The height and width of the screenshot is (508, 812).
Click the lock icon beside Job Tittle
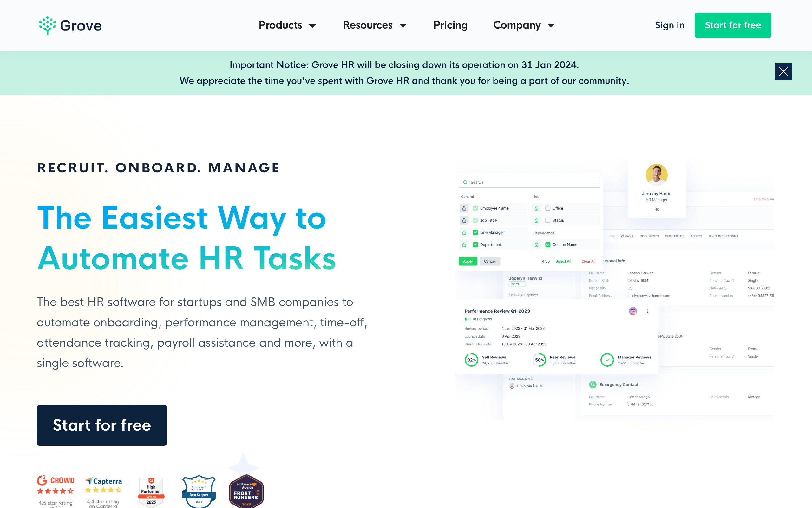pyautogui.click(x=464, y=220)
